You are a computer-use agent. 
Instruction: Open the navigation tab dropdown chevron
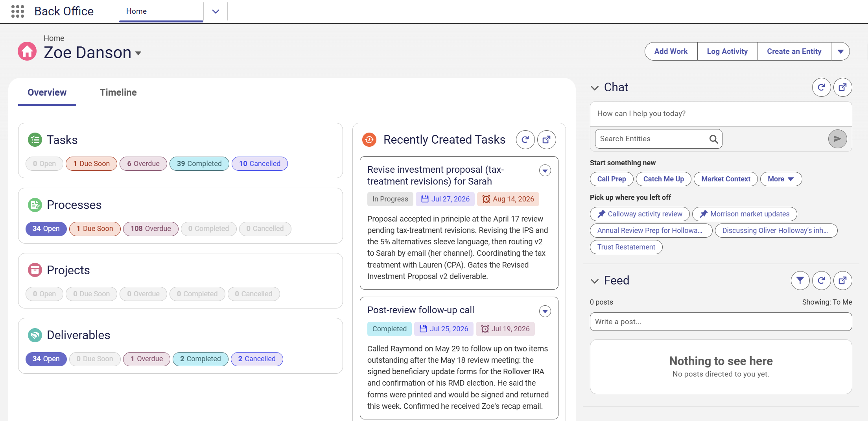[216, 11]
